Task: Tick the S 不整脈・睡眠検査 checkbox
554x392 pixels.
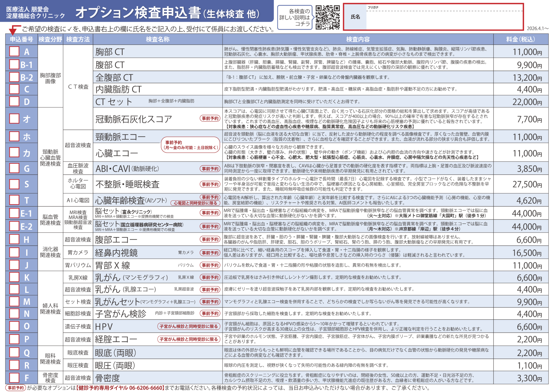Action: pos(14,184)
